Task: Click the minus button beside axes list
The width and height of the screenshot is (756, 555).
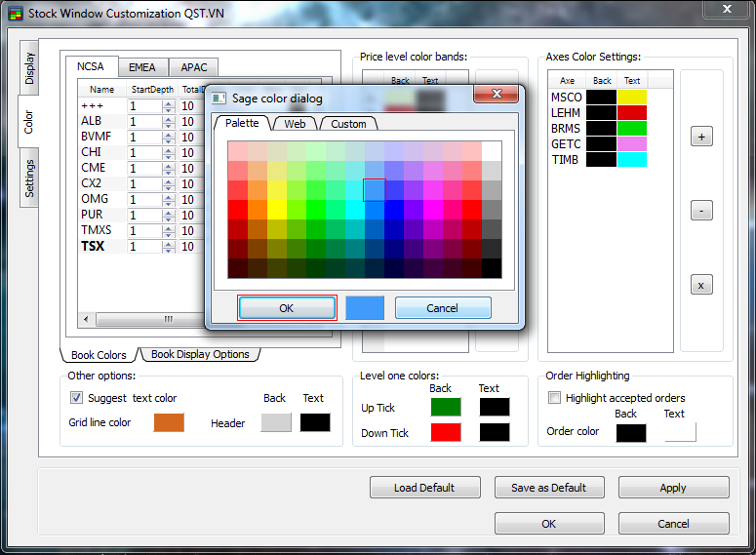Action: tap(700, 210)
